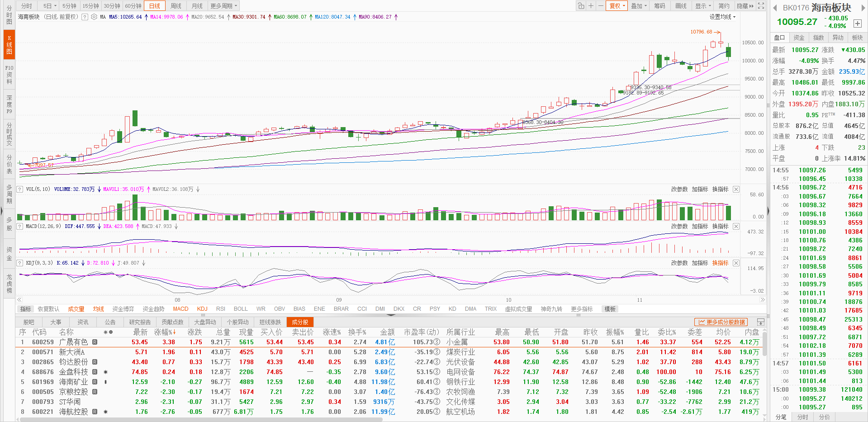Toggle the MACD indicator in the indicator bar

[180, 309]
